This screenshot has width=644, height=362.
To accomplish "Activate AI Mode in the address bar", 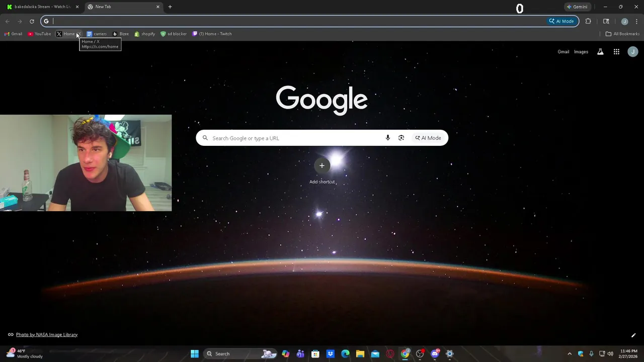I will point(561,21).
